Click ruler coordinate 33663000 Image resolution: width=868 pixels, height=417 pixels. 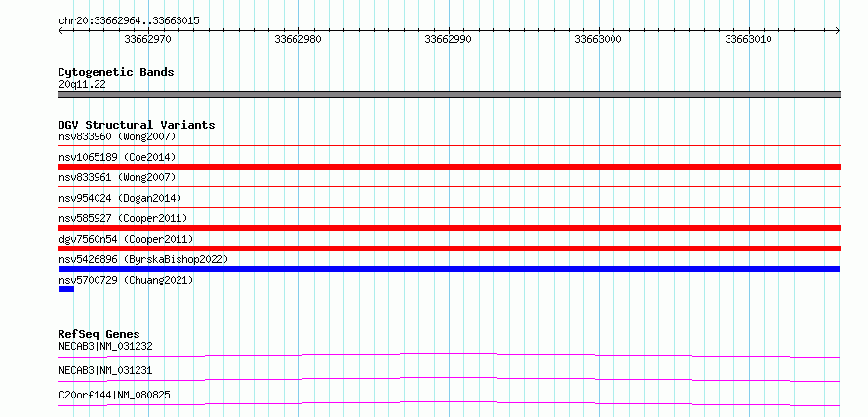point(599,39)
